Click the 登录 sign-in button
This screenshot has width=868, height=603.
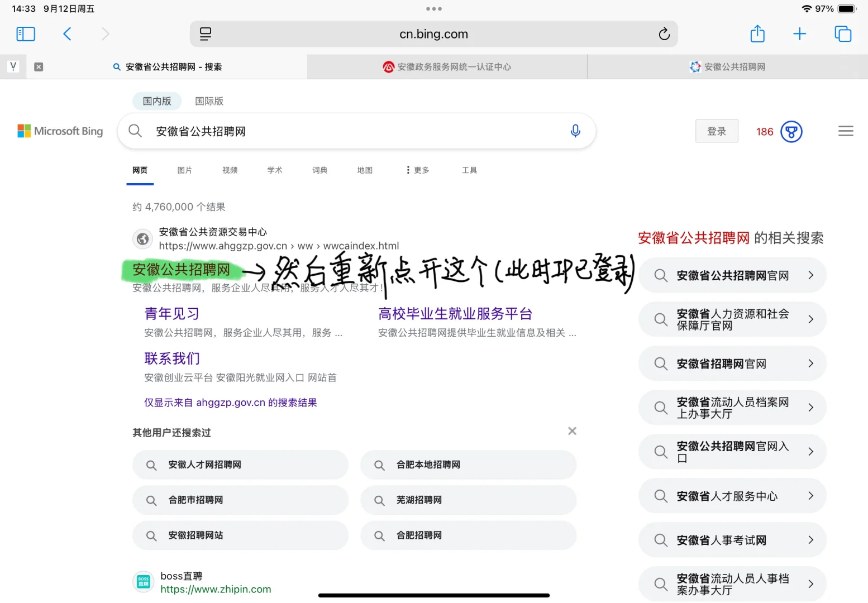click(717, 131)
